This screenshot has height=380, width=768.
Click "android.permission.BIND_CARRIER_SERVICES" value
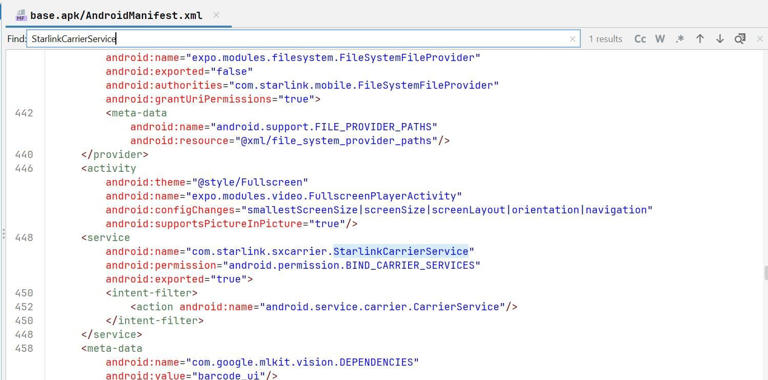[x=352, y=265]
